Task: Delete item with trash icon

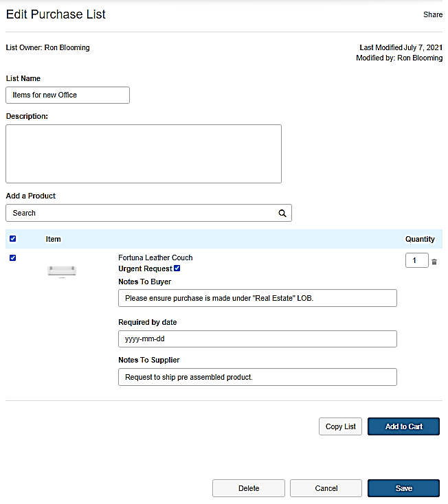Action: coord(434,262)
